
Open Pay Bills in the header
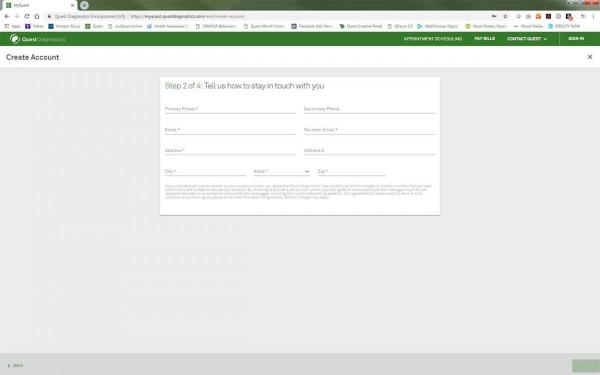[x=484, y=39]
